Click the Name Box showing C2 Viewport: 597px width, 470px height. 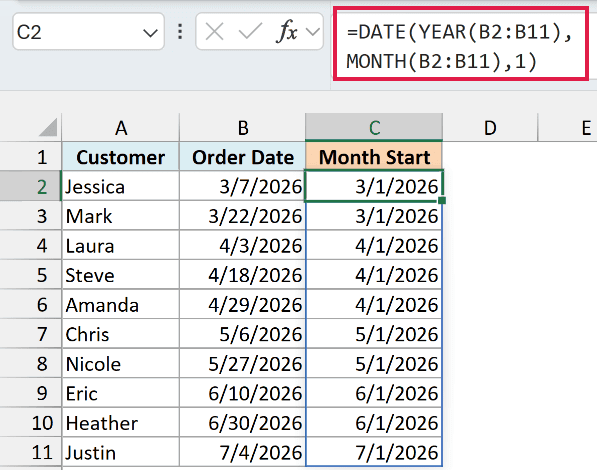pos(88,32)
